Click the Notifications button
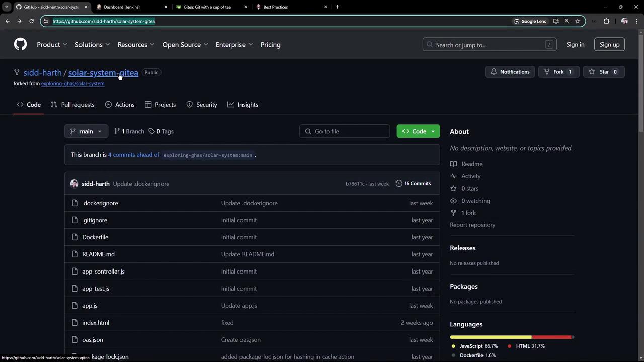The width and height of the screenshot is (644, 362). click(510, 72)
